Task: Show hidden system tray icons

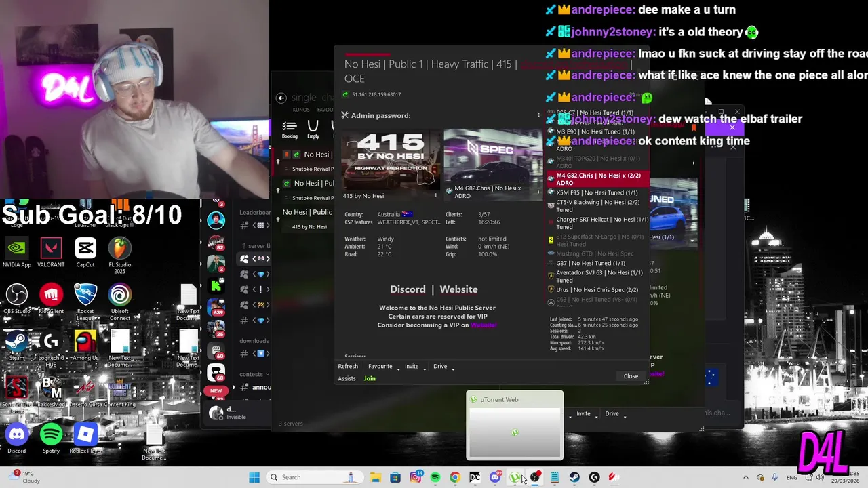Action: coord(746,477)
